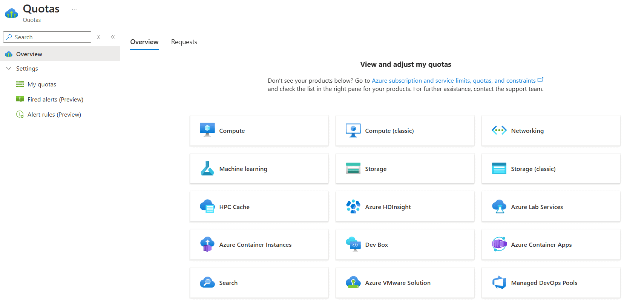Screen dimensions: 644x303
Task: Click the Dev Box icon
Action: point(353,245)
